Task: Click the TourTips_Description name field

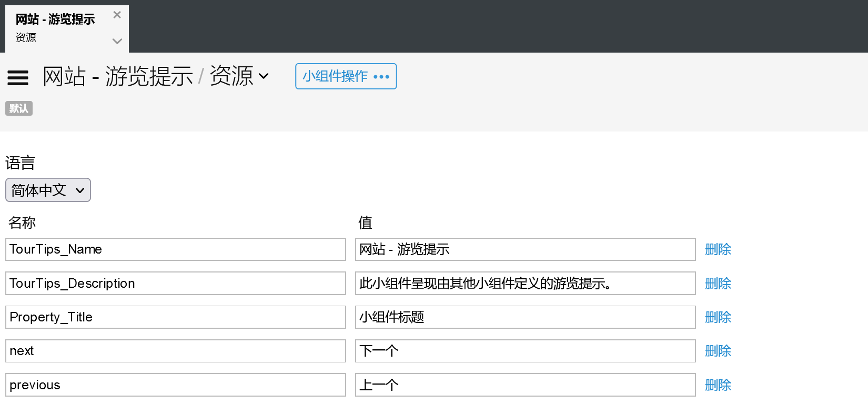Action: (x=176, y=284)
